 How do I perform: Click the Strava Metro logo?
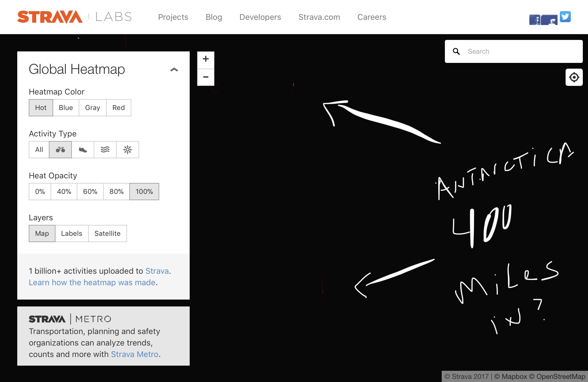tap(70, 319)
